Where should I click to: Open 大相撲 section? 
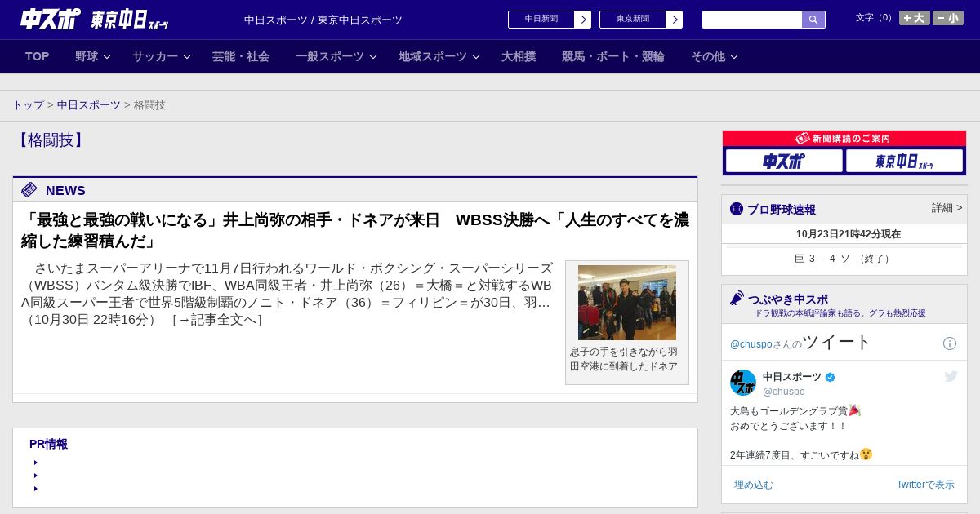tap(519, 56)
